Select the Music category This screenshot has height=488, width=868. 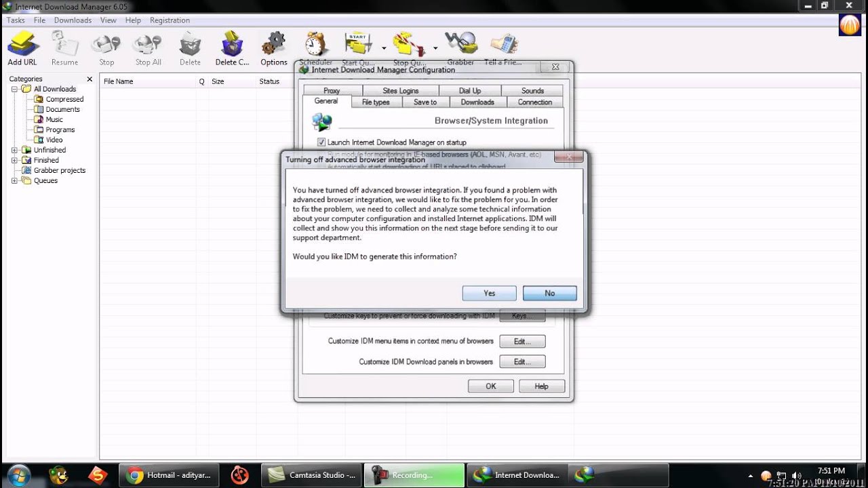click(54, 119)
